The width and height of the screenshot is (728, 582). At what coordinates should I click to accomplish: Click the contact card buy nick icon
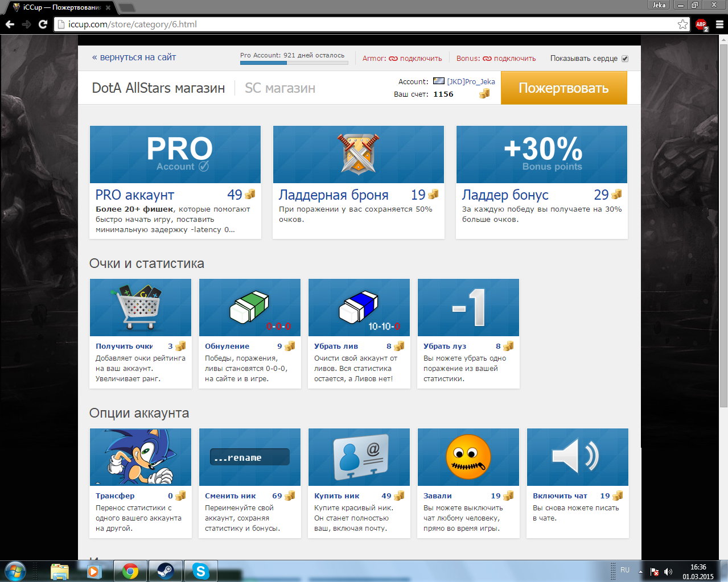click(x=359, y=457)
